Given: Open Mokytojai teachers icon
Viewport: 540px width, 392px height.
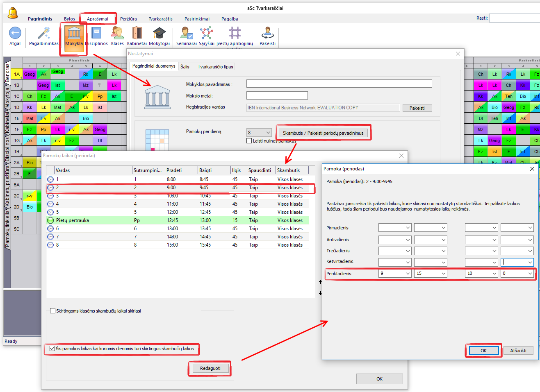Looking at the screenshot, I should (x=159, y=34).
